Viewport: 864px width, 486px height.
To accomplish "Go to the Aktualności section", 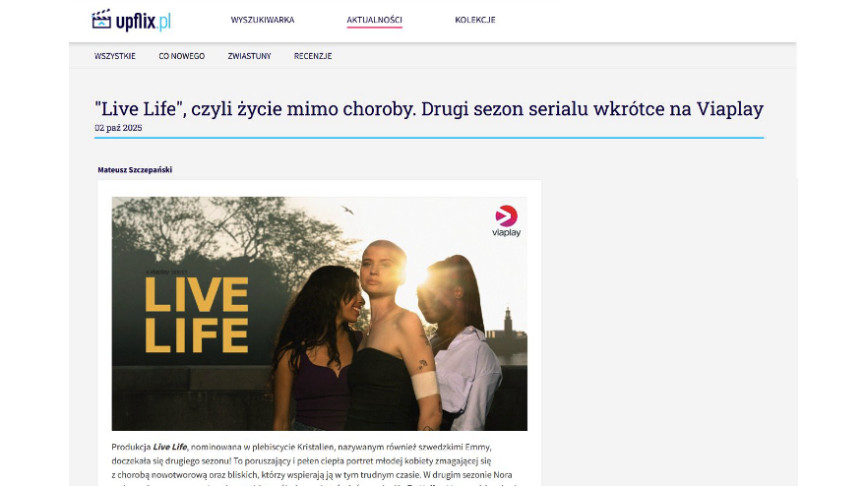I will click(x=374, y=20).
